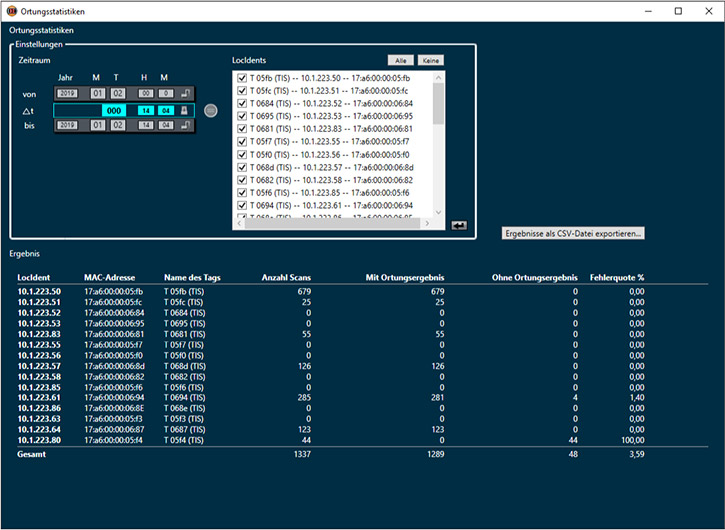Click the icon ending the 'bis' row

click(x=185, y=126)
